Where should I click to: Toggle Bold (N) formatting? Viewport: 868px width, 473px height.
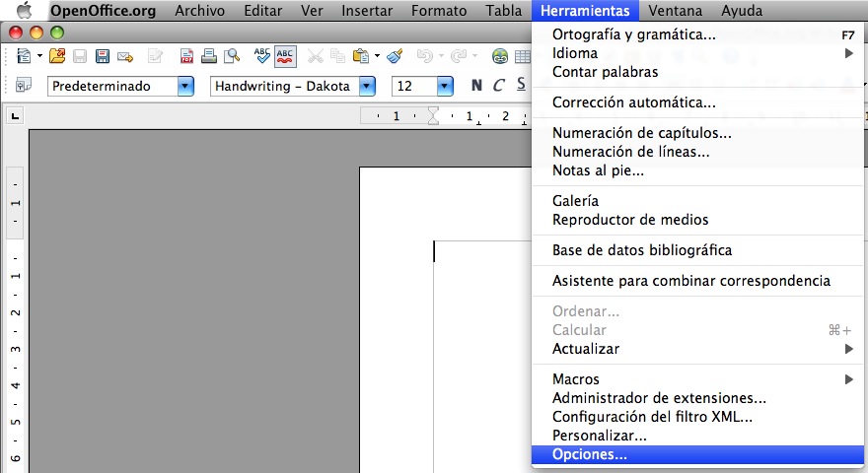[476, 85]
